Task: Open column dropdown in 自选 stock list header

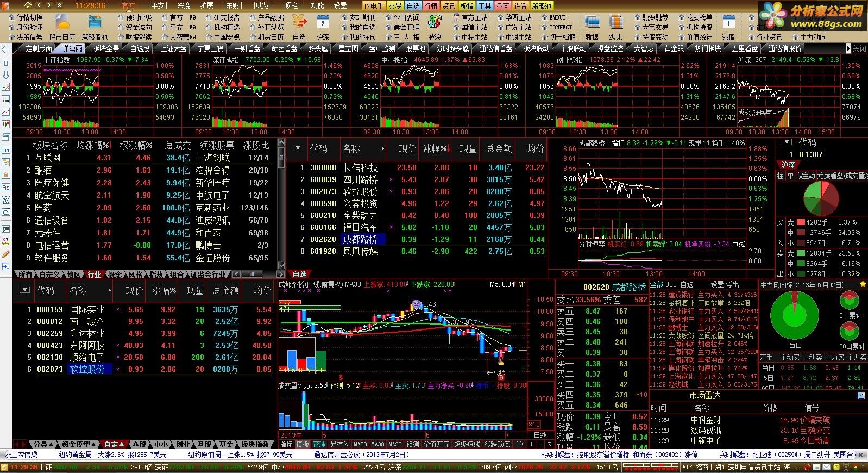Action: tap(297, 148)
